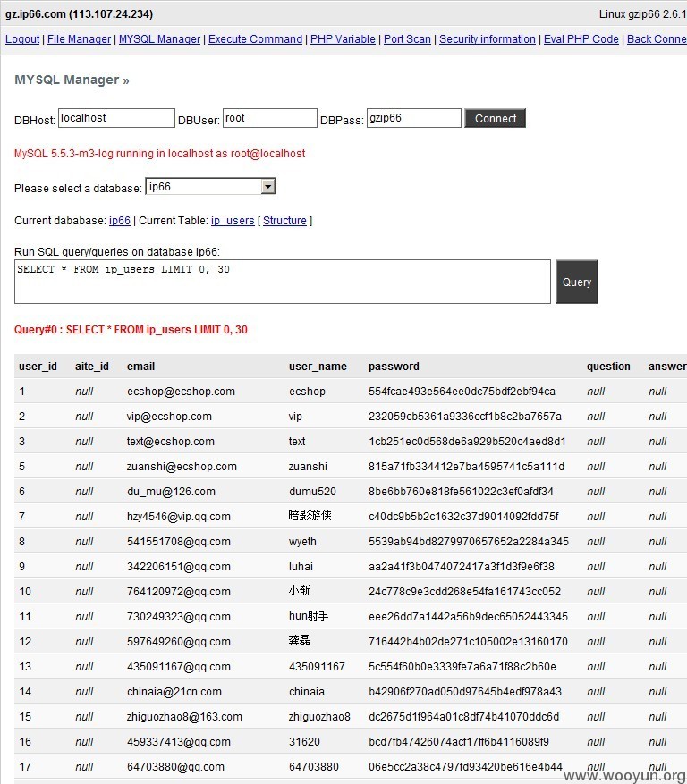687x784 pixels.
Task: Click the MySQL 5.5.3-m3-log status message
Action: (159, 154)
